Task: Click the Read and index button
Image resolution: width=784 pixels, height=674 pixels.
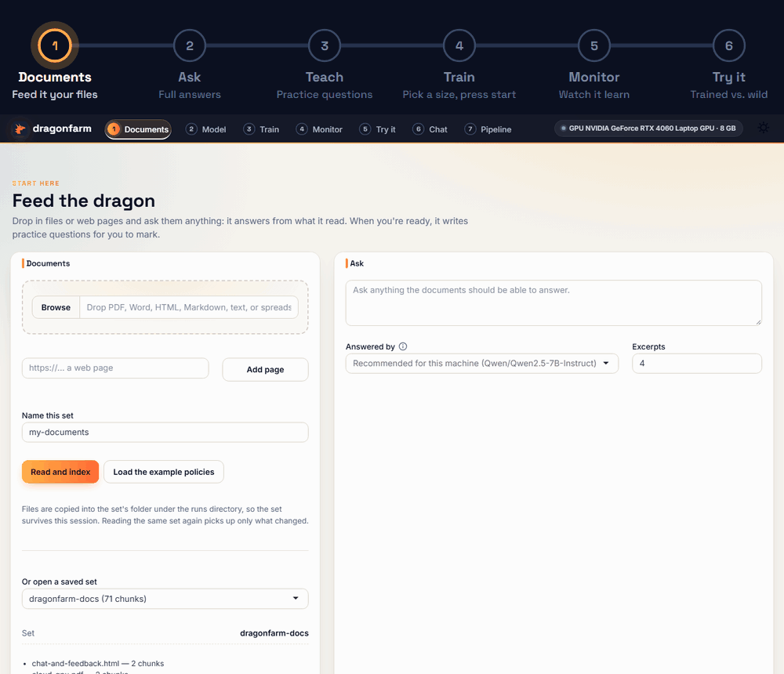Action: (60, 472)
